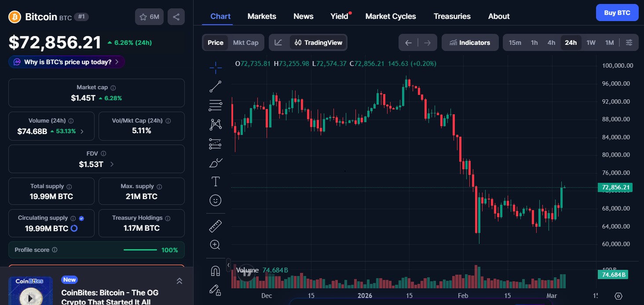Collapse the volume panel arrow
This screenshot has height=305, width=644.
[229, 265]
